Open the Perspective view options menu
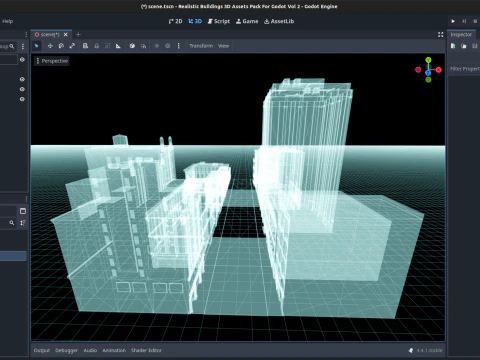480x360 pixels. 52,61
